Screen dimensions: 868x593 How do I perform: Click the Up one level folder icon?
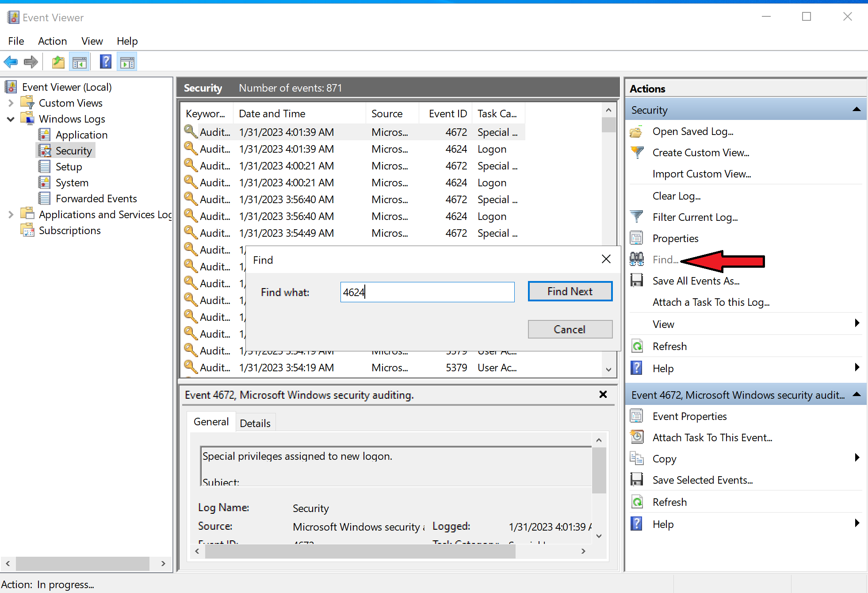pos(58,62)
